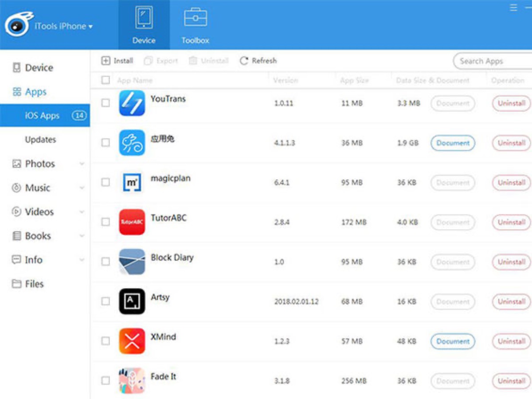532x399 pixels.
Task: Click the 14 apps count badge
Action: pos(79,116)
